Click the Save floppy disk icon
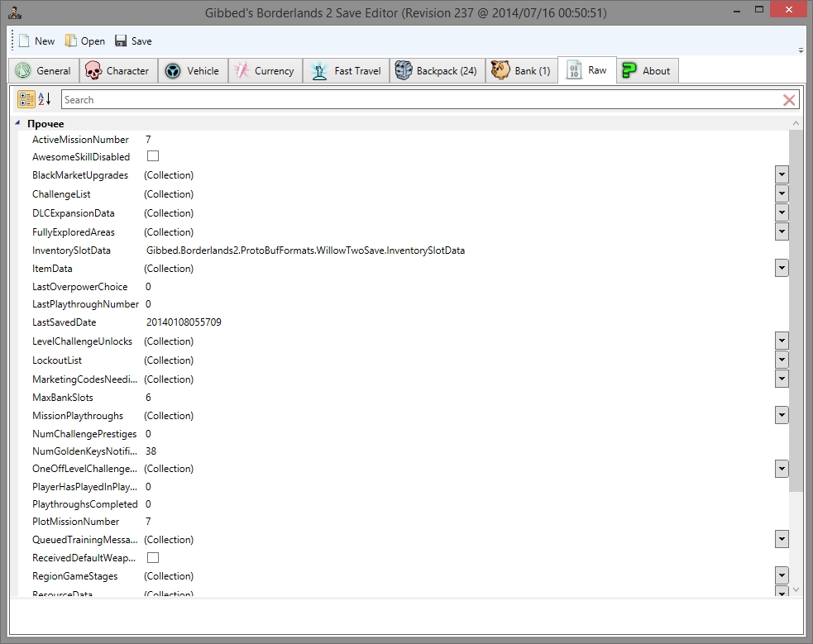Screen dimensions: 813x644 click(x=121, y=41)
